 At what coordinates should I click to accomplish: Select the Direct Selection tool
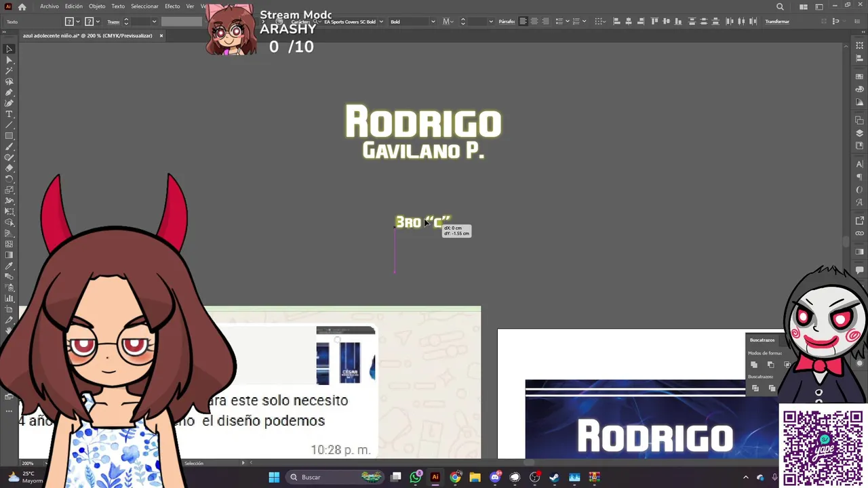pyautogui.click(x=9, y=60)
